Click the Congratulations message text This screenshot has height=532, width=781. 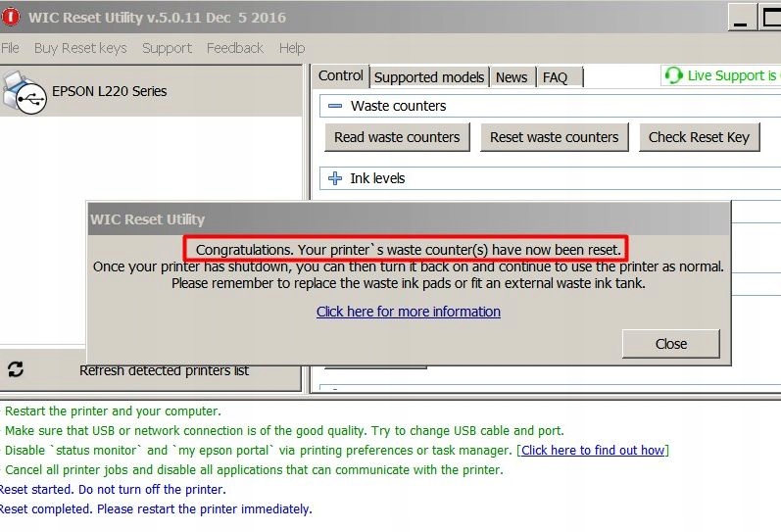coord(409,250)
